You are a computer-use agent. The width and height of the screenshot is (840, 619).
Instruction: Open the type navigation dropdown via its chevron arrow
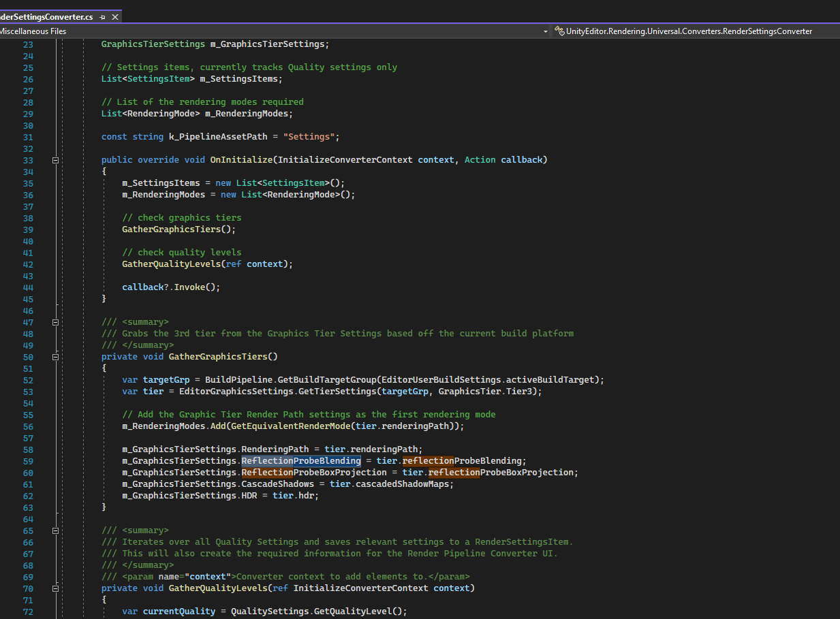pyautogui.click(x=544, y=31)
